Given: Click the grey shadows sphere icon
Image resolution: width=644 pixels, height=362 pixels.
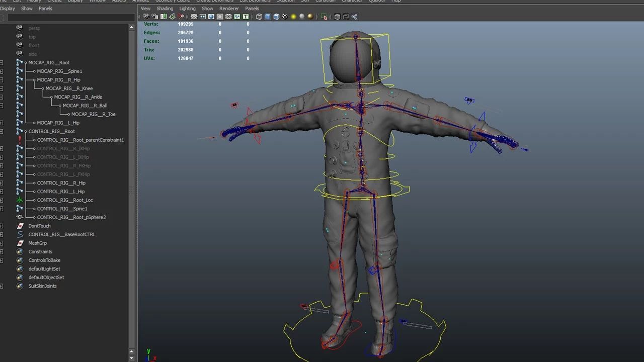Looking at the screenshot, I should pos(302,17).
